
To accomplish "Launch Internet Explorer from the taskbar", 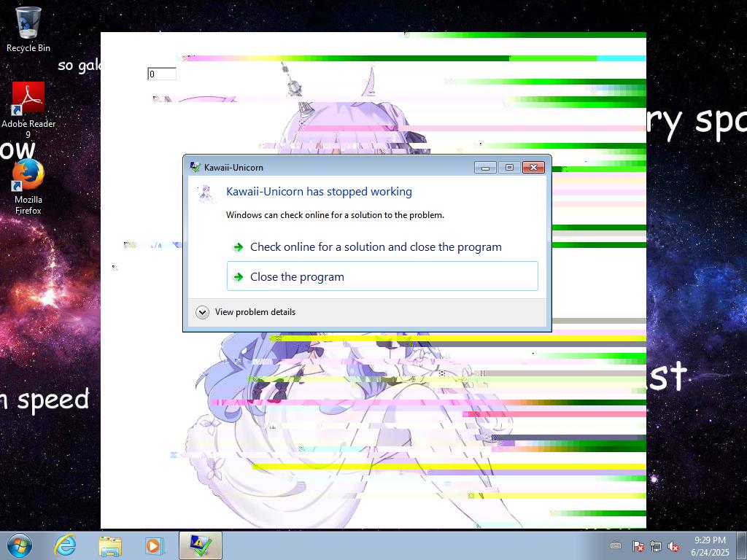I will 65,545.
